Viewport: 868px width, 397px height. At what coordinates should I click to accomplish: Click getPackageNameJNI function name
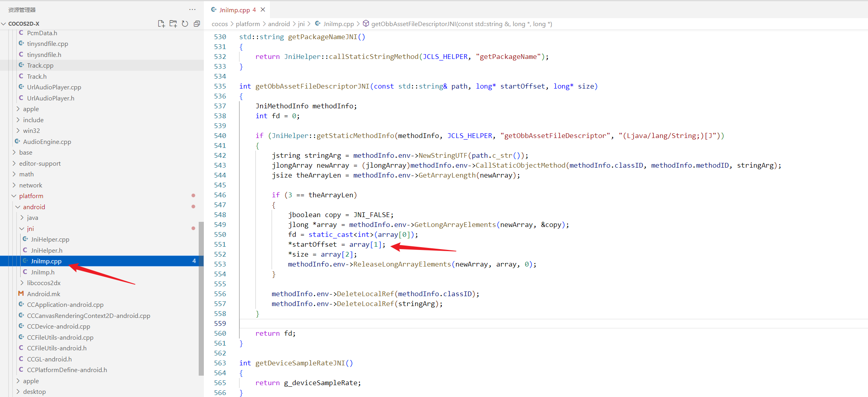(323, 37)
